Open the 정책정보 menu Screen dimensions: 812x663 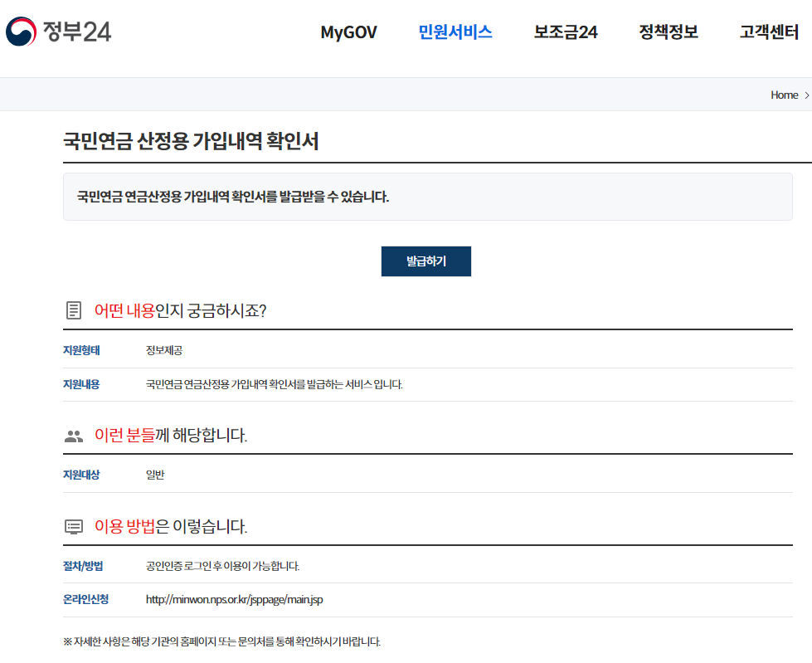coord(669,32)
